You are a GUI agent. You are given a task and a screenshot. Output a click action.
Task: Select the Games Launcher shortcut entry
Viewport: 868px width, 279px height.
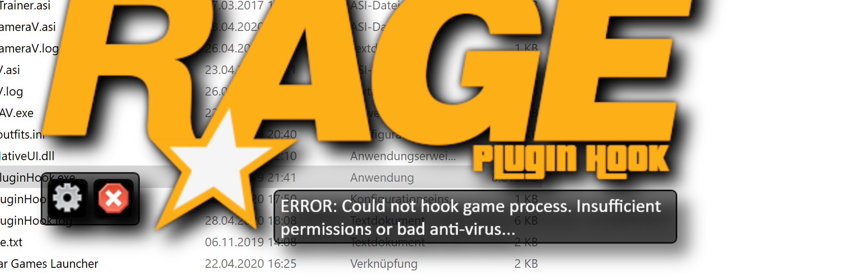(x=49, y=264)
